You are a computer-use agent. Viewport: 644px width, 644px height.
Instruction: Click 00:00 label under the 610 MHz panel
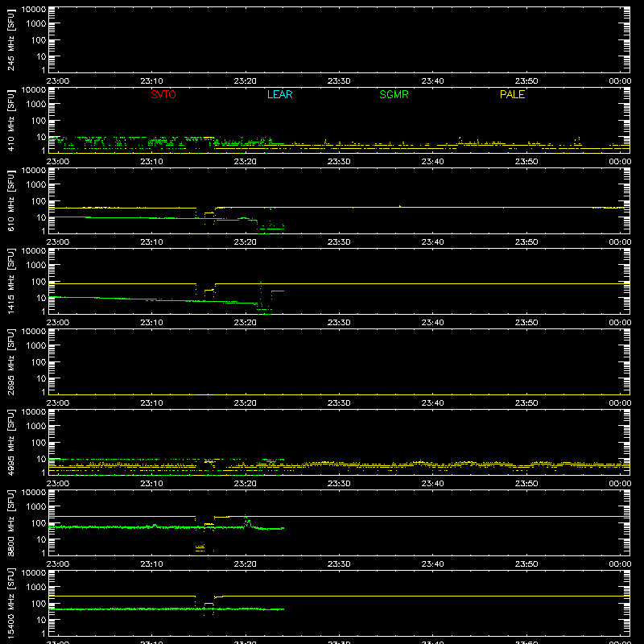(x=620, y=242)
